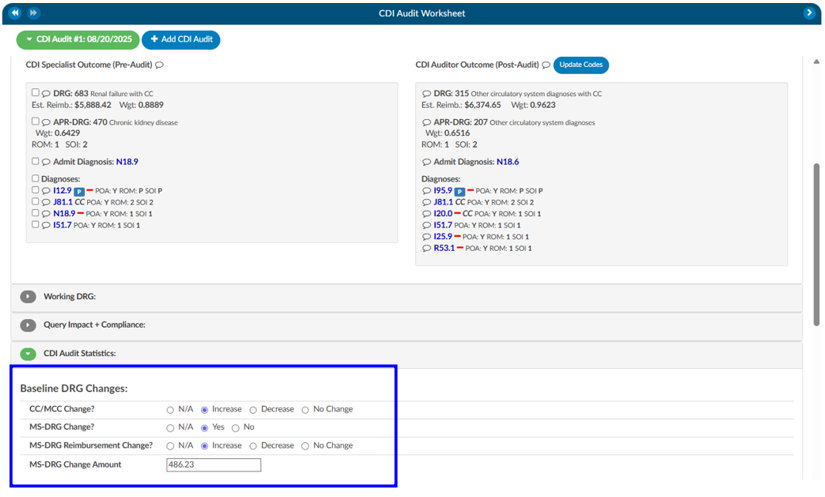Image resolution: width=825 pixels, height=497 pixels.
Task: Check the APR-DRG: 470 checkbox
Action: click(x=35, y=121)
